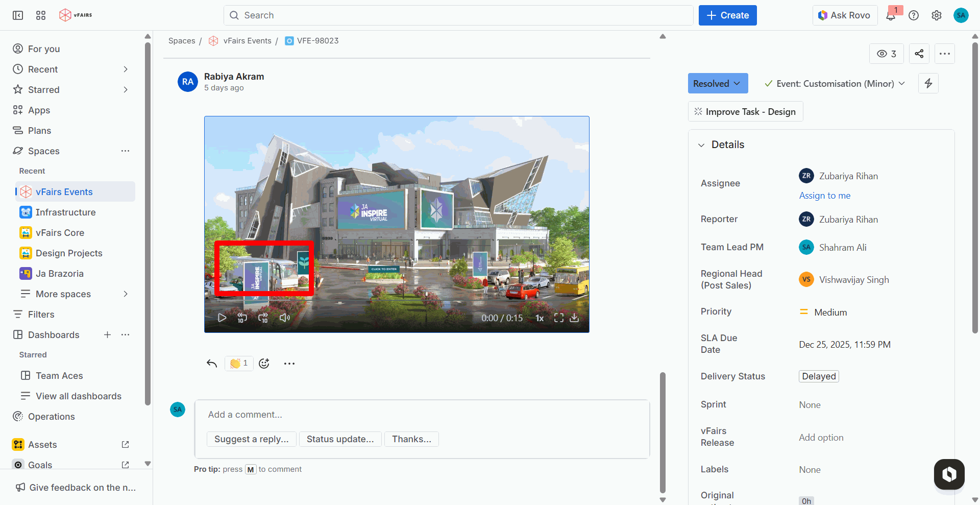This screenshot has height=505, width=980.
Task: Click the share icon
Action: [x=919, y=54]
